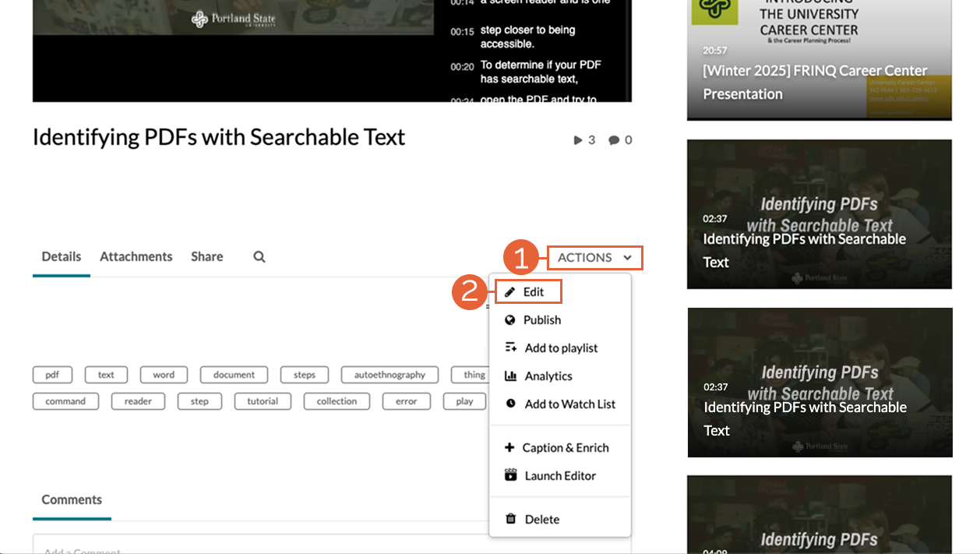Click the 'autoethnography' tag
Screen dimensions: 980x554
coord(390,375)
